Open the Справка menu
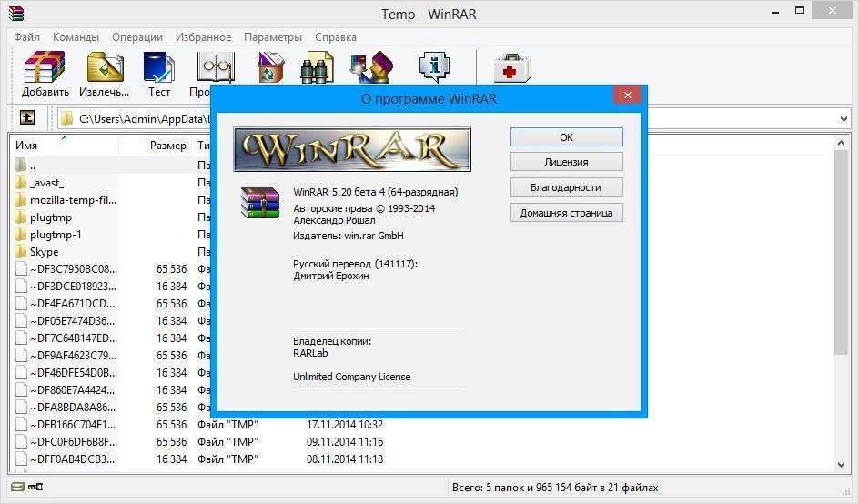Image resolution: width=859 pixels, height=504 pixels. click(335, 37)
